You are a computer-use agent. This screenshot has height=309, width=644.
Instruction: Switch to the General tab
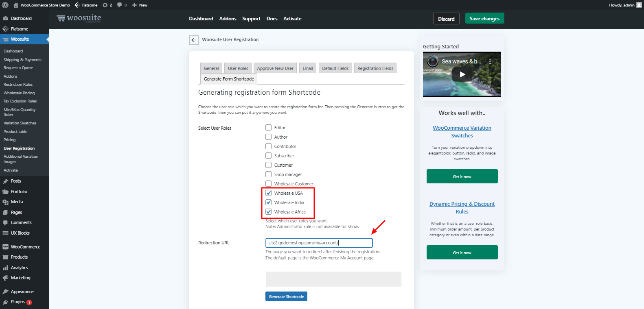click(211, 68)
